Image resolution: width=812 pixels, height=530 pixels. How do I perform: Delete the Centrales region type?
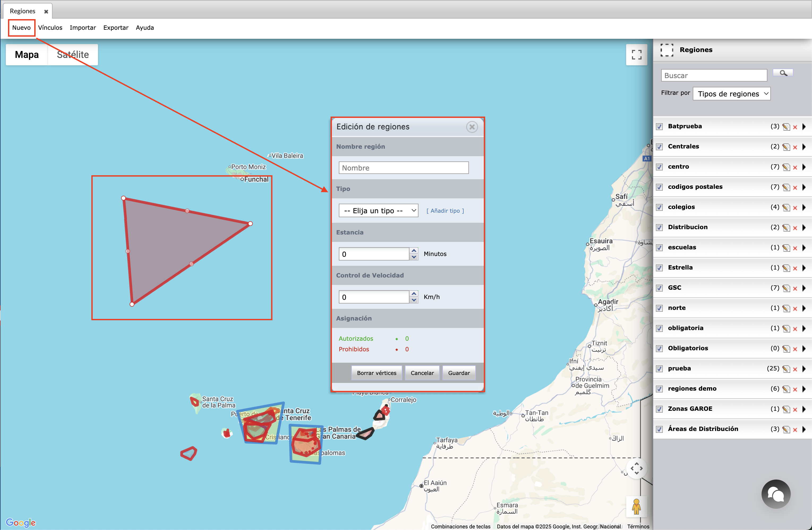tap(795, 147)
